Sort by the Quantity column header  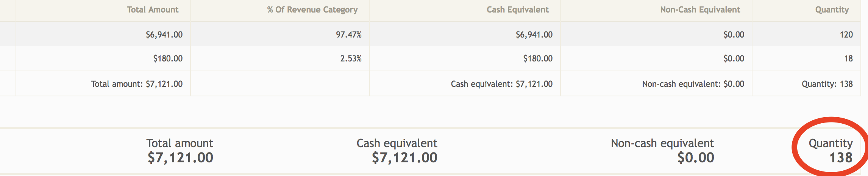(832, 10)
